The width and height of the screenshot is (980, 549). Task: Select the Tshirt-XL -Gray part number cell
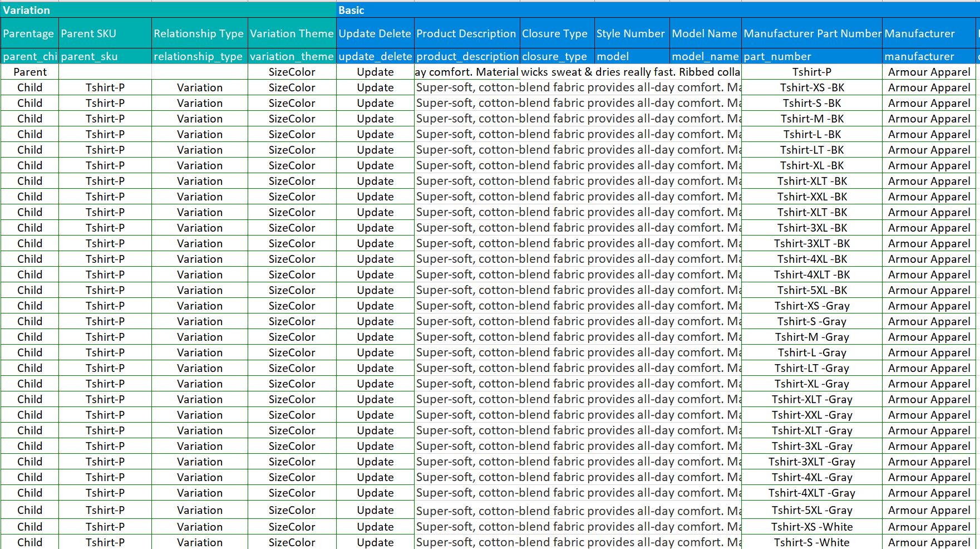[812, 384]
